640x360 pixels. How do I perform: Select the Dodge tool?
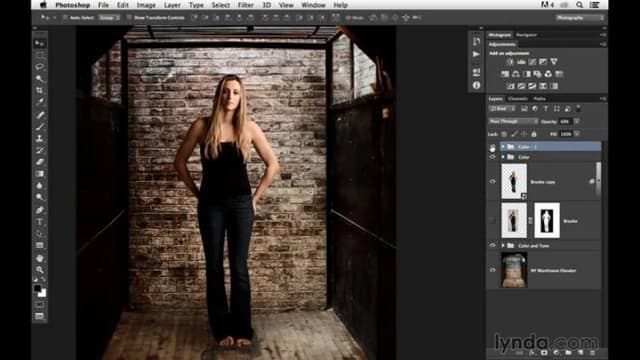(40, 197)
